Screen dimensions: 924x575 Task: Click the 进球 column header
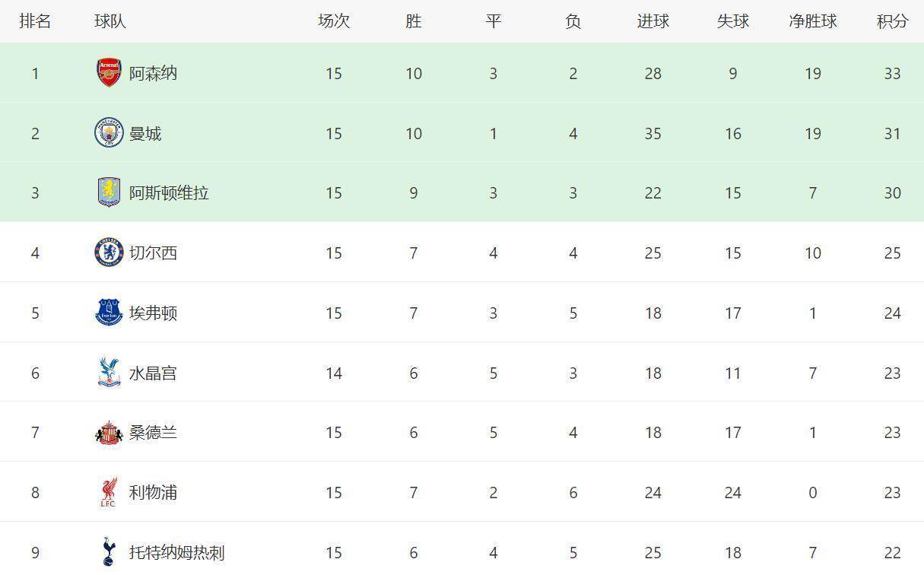(653, 21)
